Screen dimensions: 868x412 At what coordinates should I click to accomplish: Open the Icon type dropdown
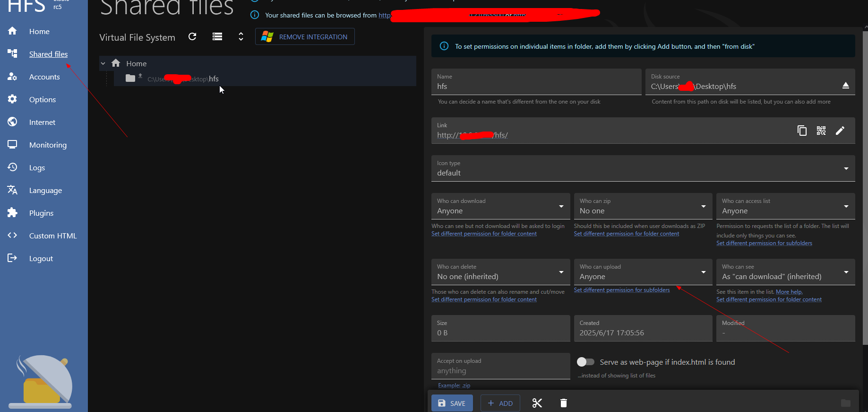click(643, 168)
